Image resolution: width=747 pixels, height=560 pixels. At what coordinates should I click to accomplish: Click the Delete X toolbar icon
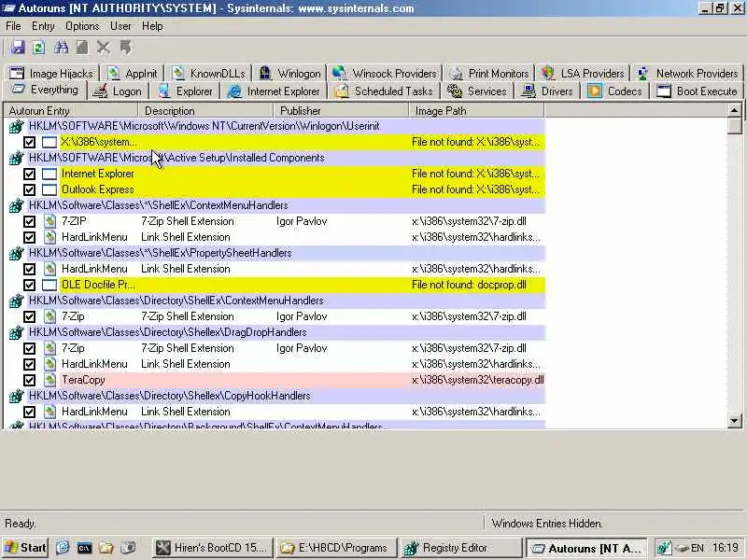click(x=104, y=48)
